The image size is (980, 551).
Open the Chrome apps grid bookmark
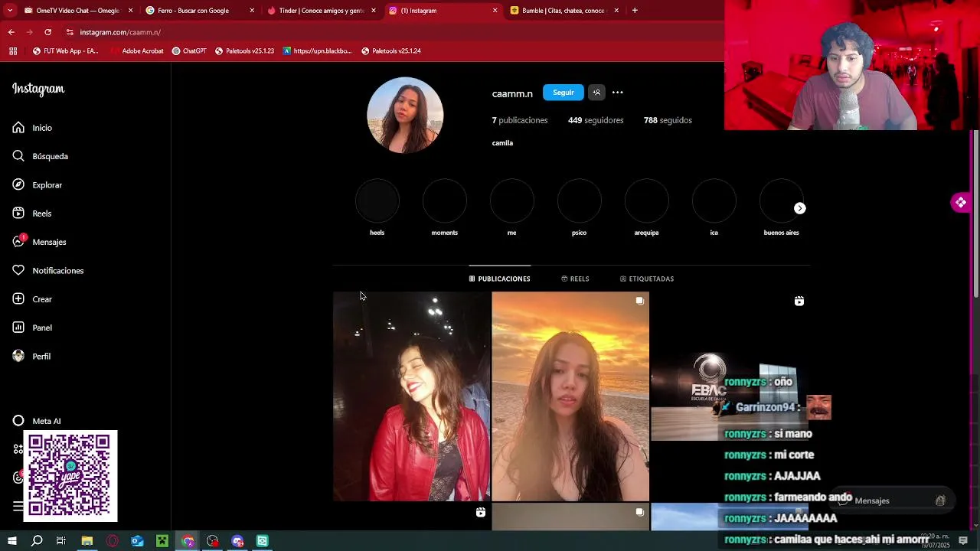coord(13,51)
